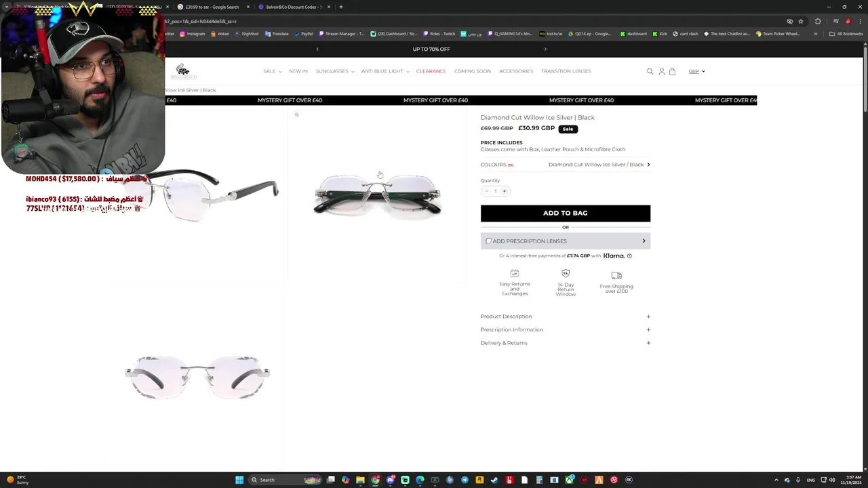
Task: Open Team Picker Wheel bookmark
Action: (x=778, y=34)
